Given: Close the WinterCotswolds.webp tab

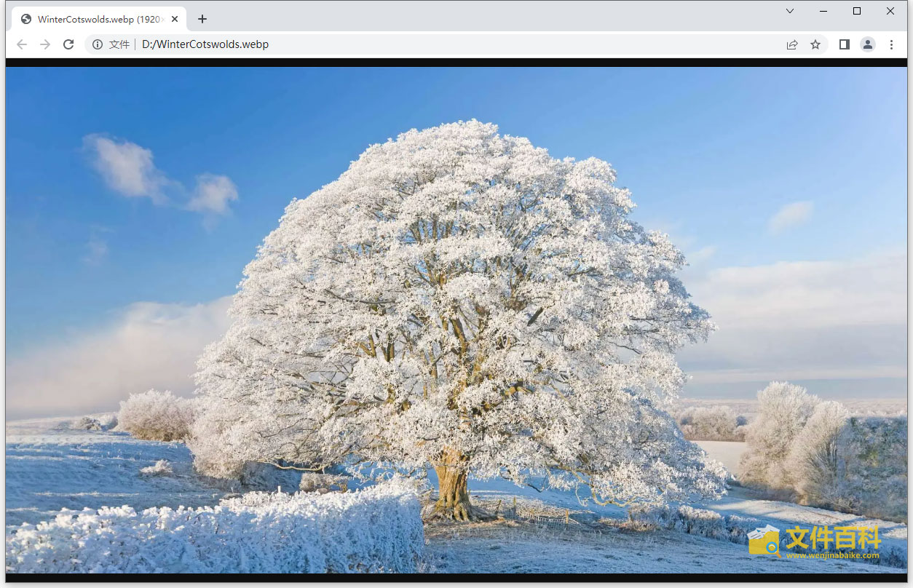Looking at the screenshot, I should pos(175,19).
